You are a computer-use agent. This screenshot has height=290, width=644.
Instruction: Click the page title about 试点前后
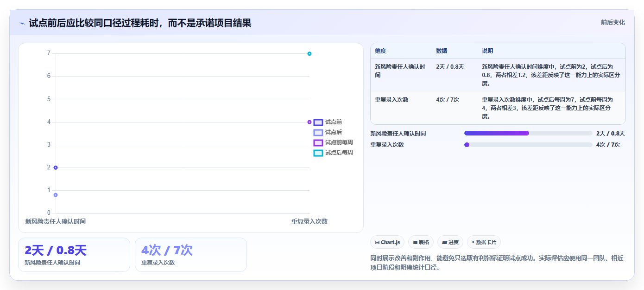pyautogui.click(x=140, y=23)
